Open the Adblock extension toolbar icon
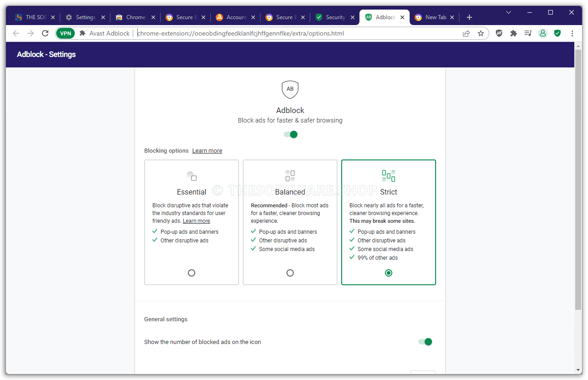 (499, 33)
